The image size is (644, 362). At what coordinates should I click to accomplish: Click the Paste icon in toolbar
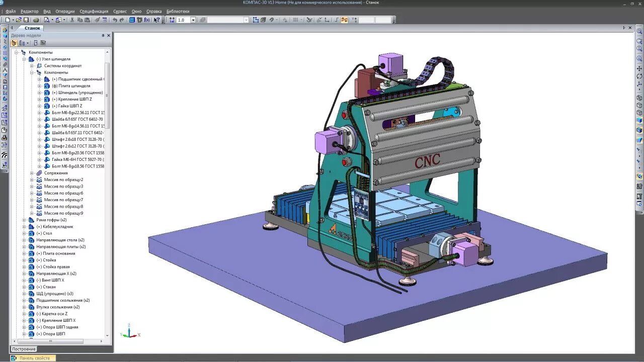pos(87,20)
